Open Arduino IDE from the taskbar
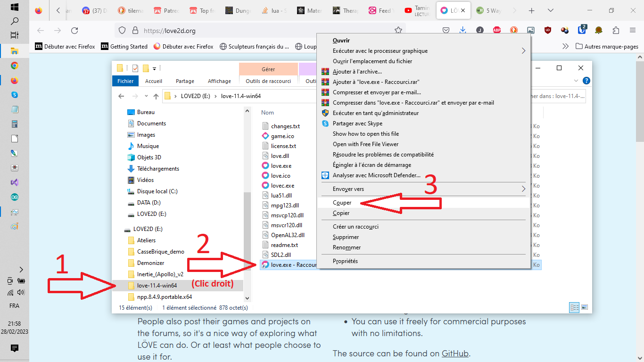Viewport: 644px width, 362px height. pos(14,197)
